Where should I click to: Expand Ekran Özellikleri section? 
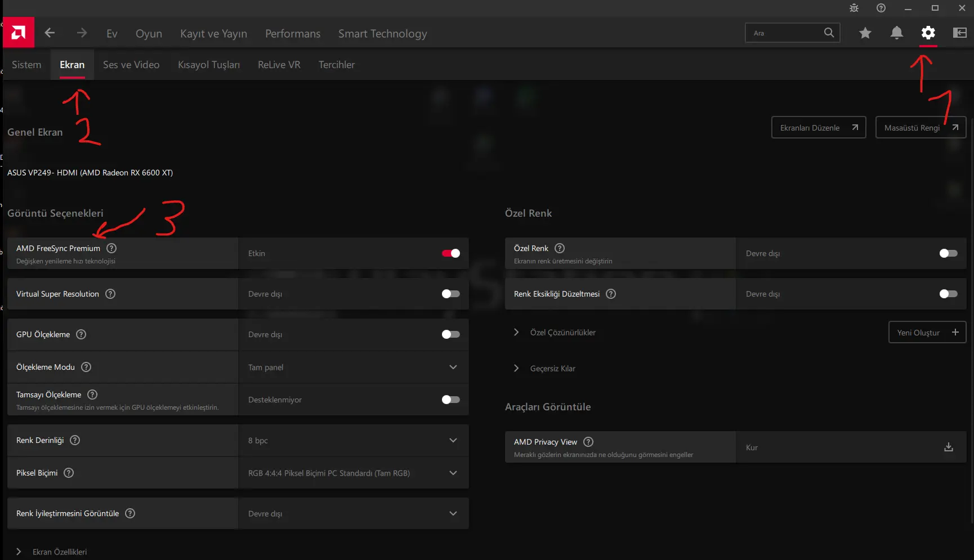[19, 552]
